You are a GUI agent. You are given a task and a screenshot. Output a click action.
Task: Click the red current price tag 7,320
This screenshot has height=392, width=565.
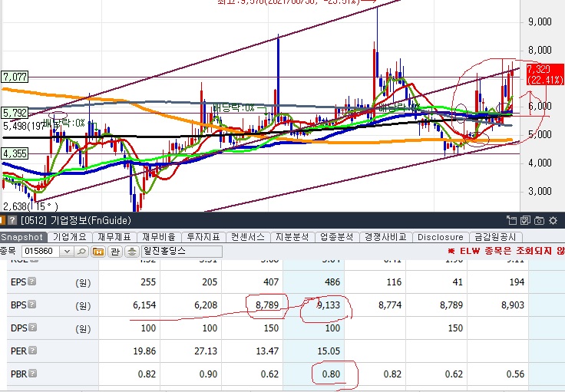coord(544,74)
